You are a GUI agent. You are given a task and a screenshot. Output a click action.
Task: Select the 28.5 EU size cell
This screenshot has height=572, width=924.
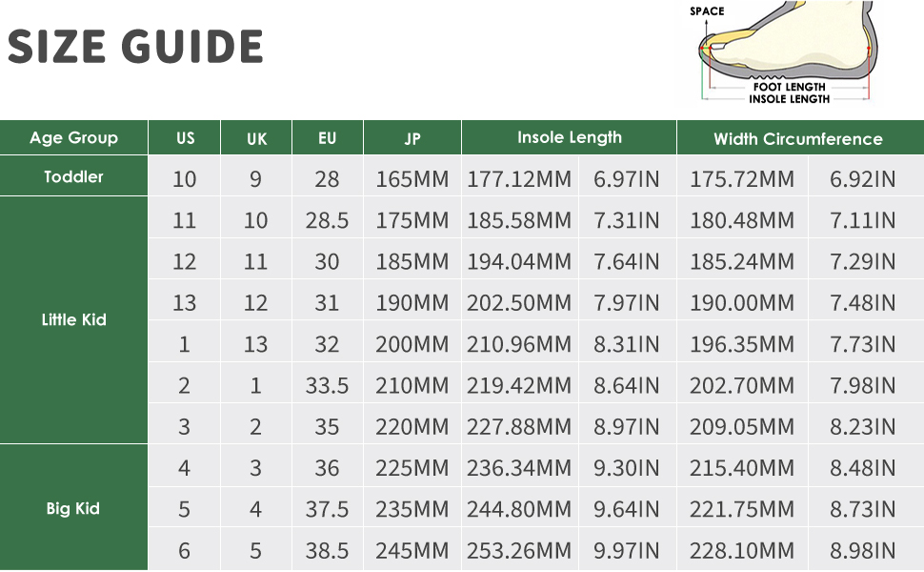pos(328,221)
